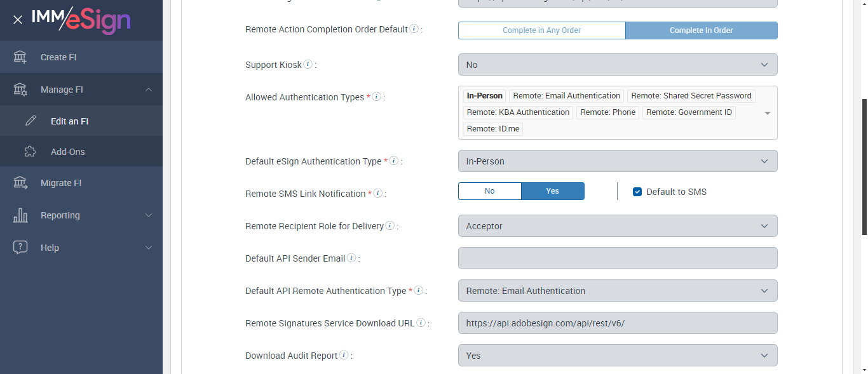The width and height of the screenshot is (868, 374).
Task: Set Remote SMS Link Notification to No
Action: pos(489,191)
